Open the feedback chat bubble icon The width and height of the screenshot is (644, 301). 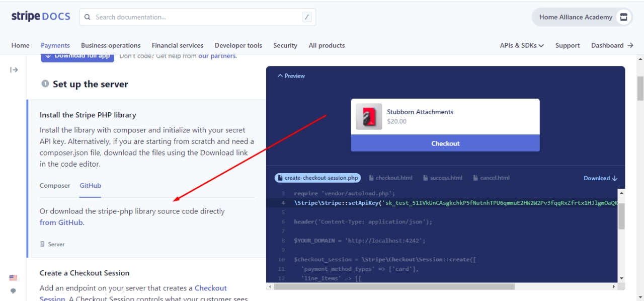click(x=13, y=291)
